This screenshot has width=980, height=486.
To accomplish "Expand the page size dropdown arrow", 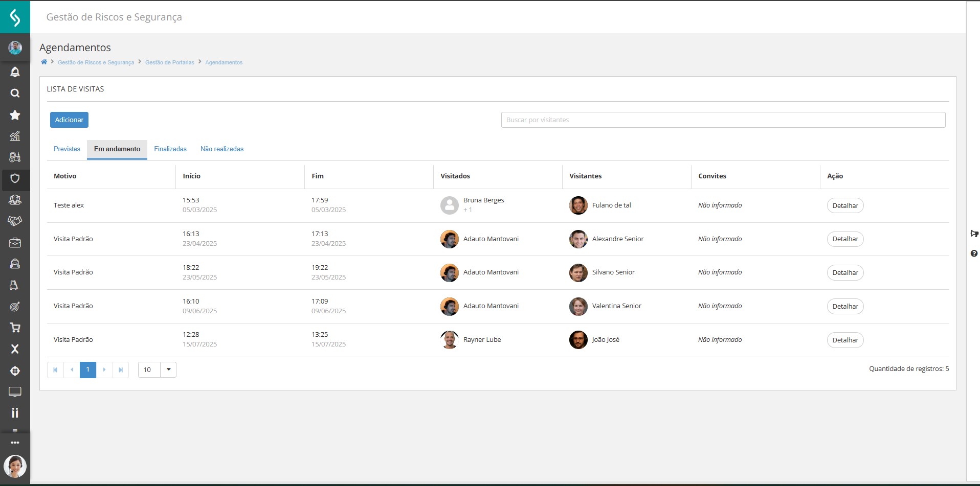I will click(168, 369).
